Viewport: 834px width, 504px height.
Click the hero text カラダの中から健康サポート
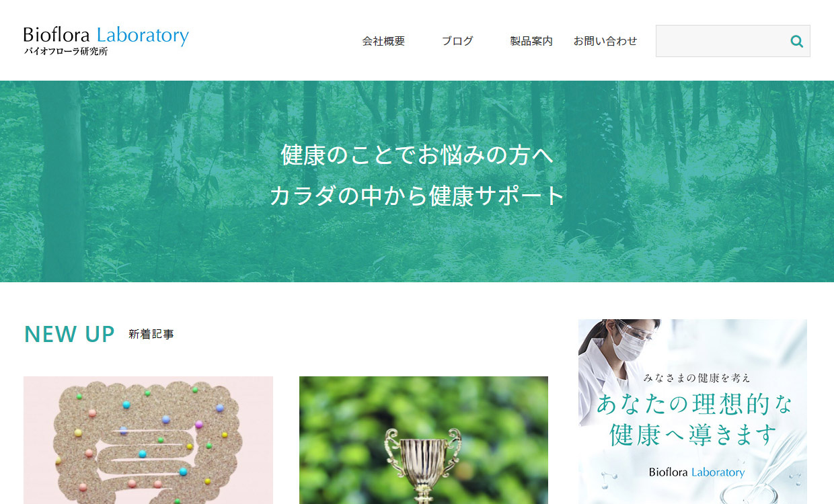tap(417, 196)
